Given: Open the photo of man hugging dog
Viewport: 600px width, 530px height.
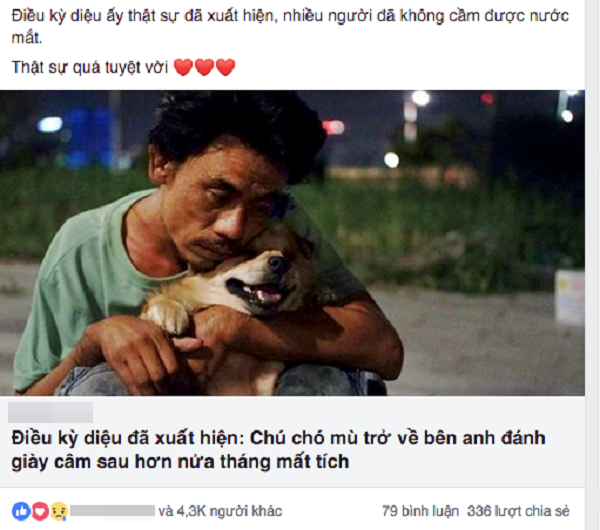Looking at the screenshot, I should pos(292,243).
